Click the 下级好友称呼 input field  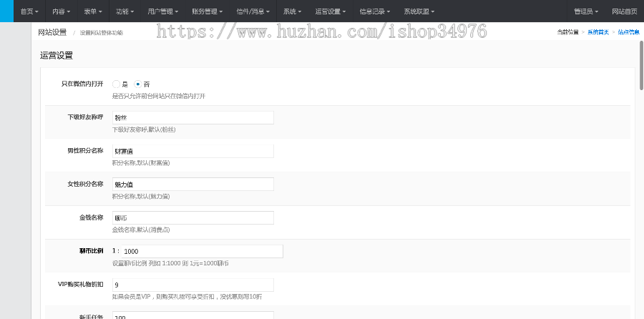click(x=193, y=117)
